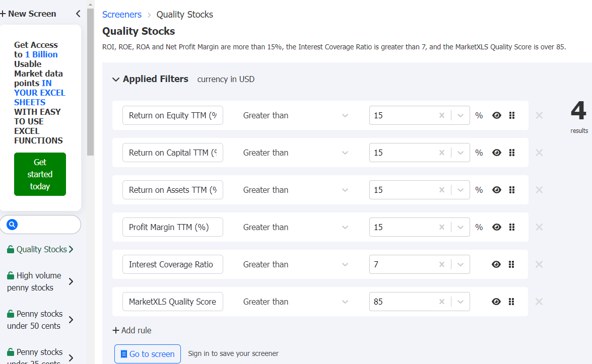Toggle visibility eye for Return on Equity

[x=497, y=115]
